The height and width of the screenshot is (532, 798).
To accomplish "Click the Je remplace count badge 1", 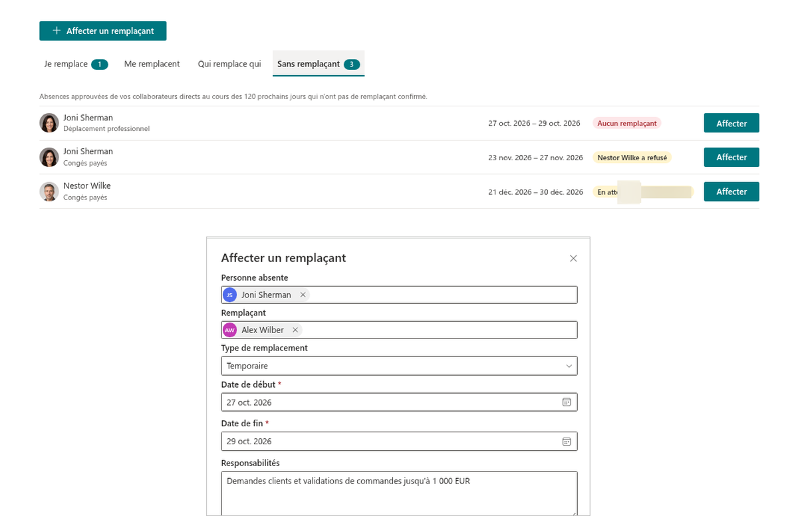I will pyautogui.click(x=100, y=65).
